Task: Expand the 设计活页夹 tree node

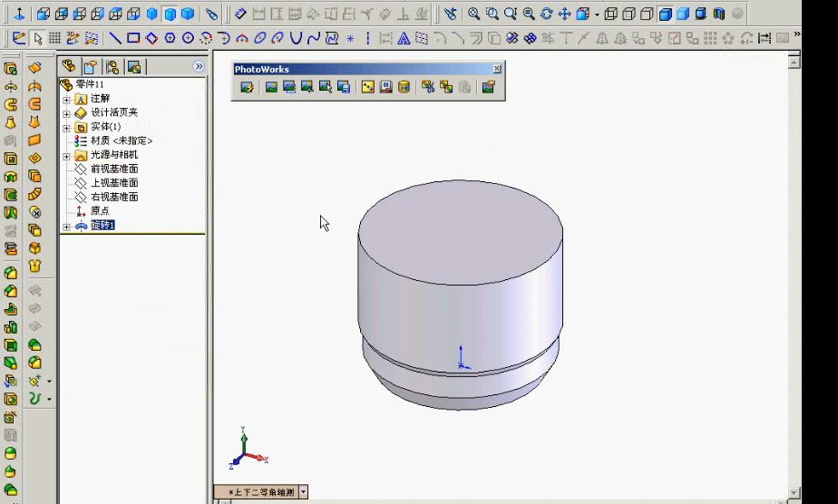Action: [66, 113]
